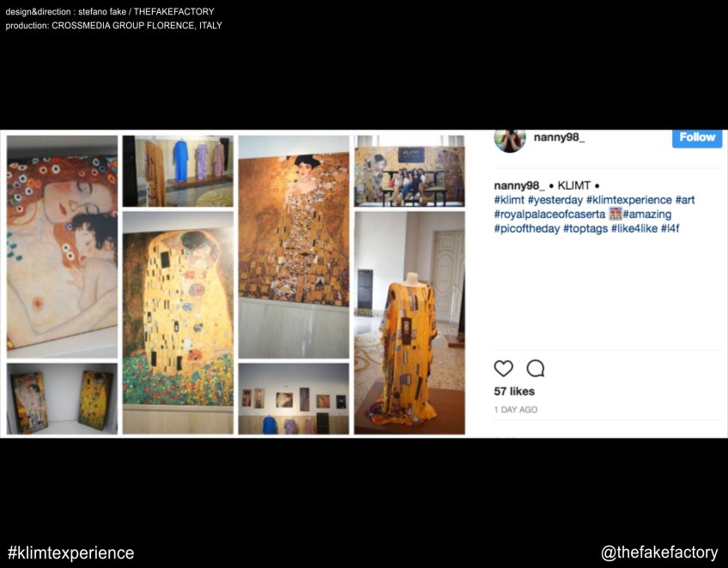
Task: Follow the nanny98_ account
Action: click(x=697, y=138)
